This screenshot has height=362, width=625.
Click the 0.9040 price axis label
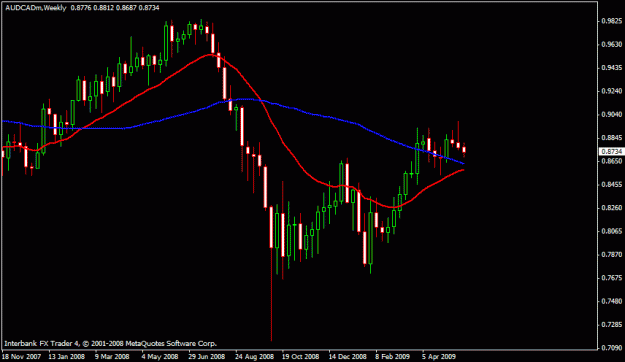[612, 115]
